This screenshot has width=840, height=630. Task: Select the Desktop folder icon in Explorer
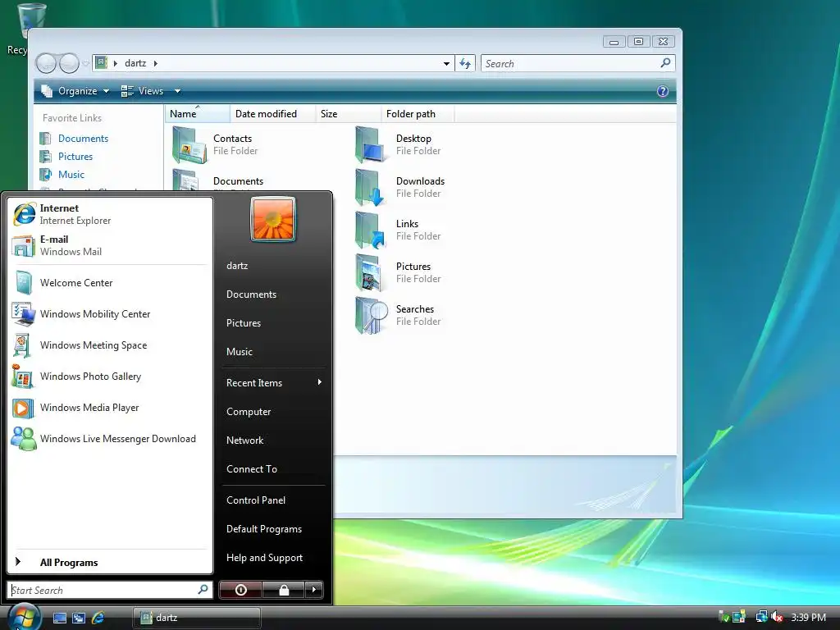pos(370,145)
